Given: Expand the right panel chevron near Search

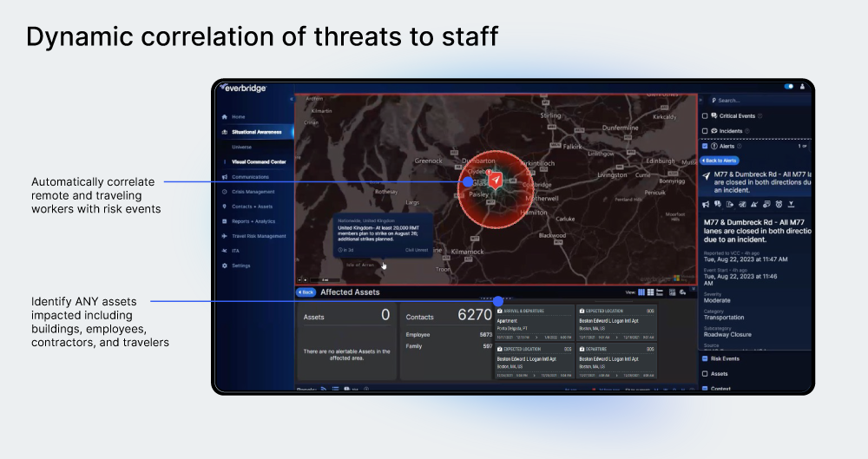Looking at the screenshot, I should point(700,100).
